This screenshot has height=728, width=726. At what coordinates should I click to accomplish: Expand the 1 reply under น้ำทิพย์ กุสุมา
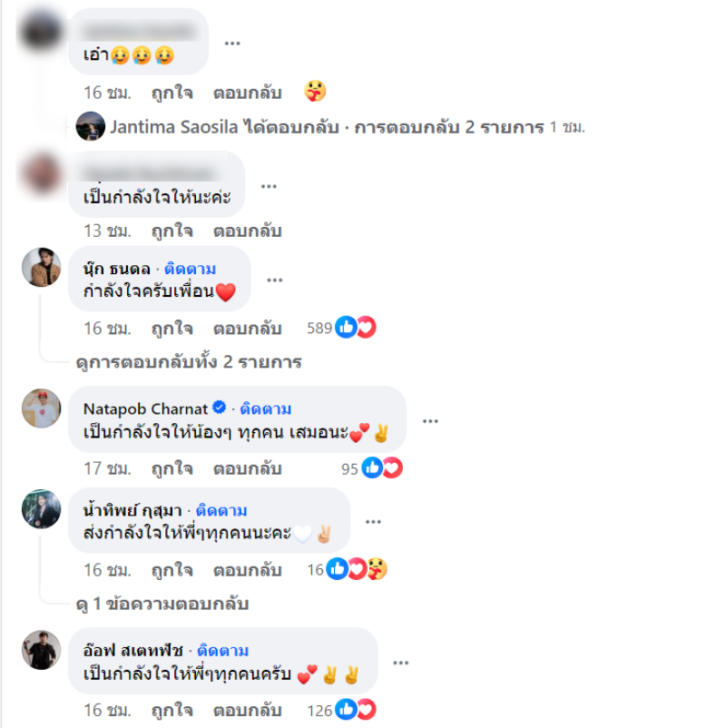click(162, 604)
